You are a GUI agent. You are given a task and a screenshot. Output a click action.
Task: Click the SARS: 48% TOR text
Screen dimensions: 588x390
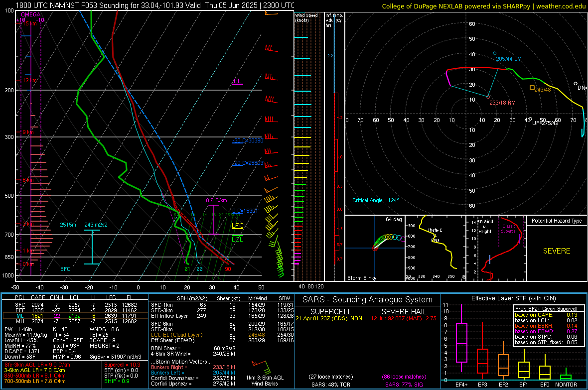click(x=331, y=385)
